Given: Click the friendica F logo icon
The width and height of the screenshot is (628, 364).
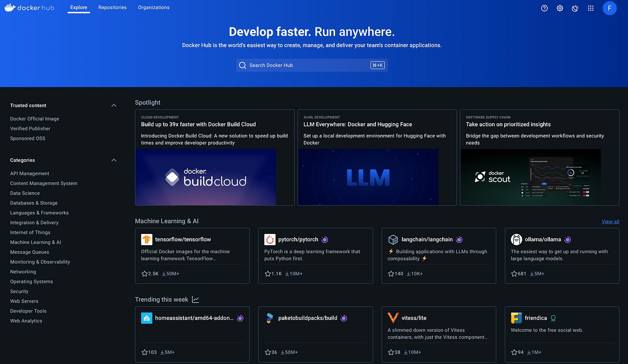Looking at the screenshot, I should pyautogui.click(x=516, y=318).
